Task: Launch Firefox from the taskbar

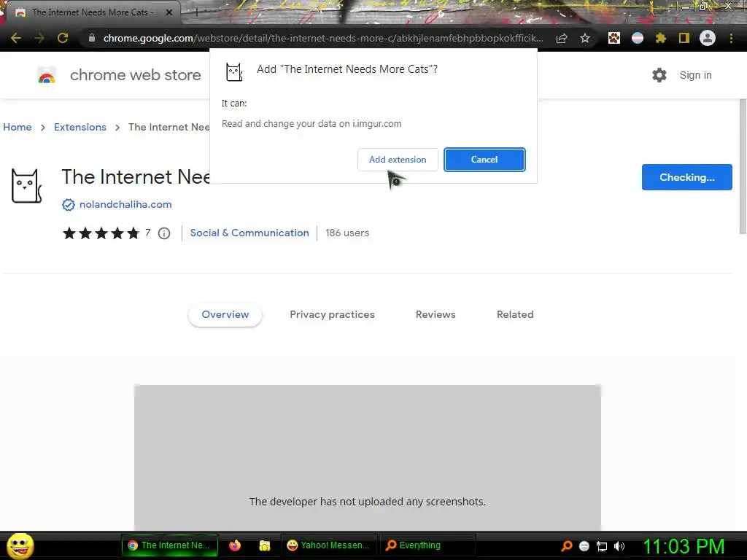Action: (x=235, y=545)
